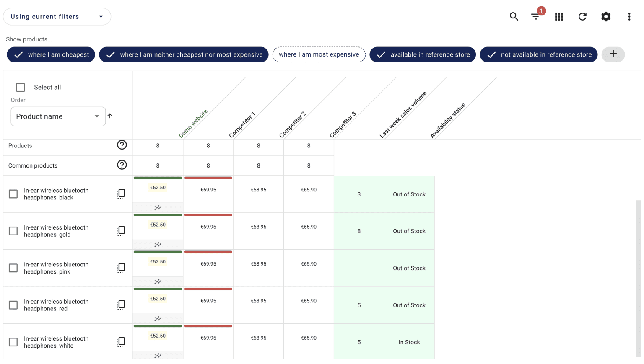Click 'In Stock' status for white headphones
Image resolution: width=644 pixels, height=364 pixels.
pyautogui.click(x=409, y=342)
